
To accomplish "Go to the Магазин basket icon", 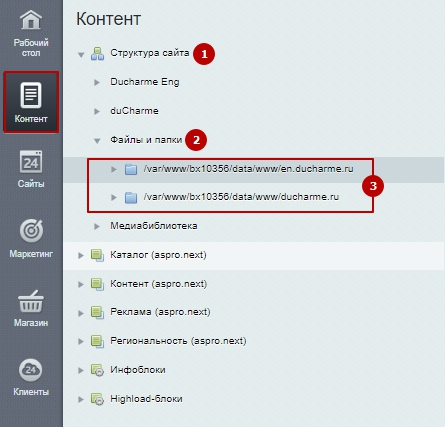I will coord(31,301).
